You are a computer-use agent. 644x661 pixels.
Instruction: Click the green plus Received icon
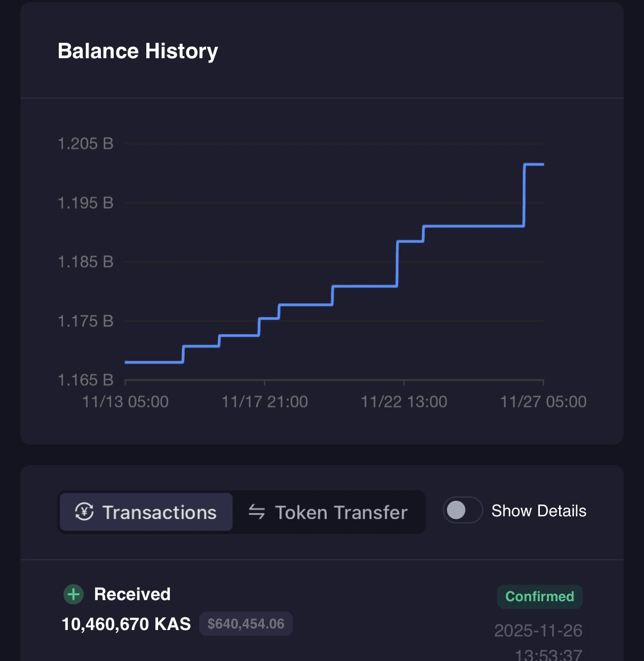coord(74,594)
